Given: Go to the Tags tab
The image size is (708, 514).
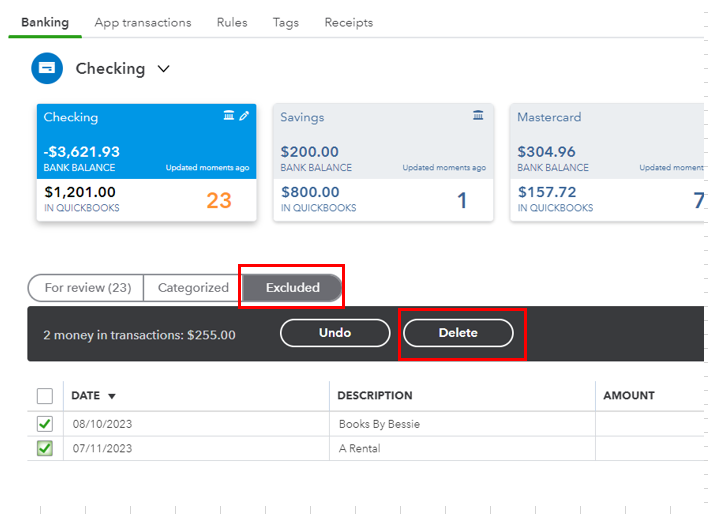Looking at the screenshot, I should [x=286, y=22].
